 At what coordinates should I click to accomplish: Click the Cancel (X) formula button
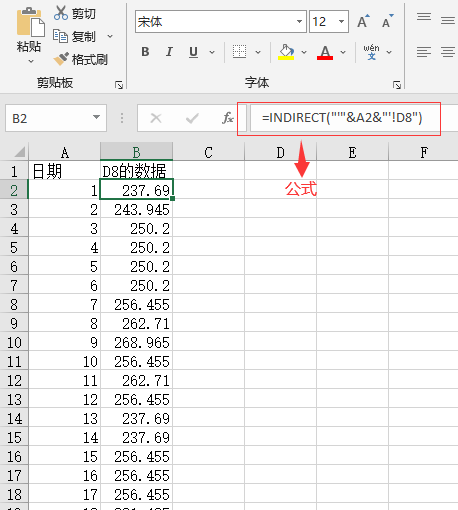pos(156,118)
